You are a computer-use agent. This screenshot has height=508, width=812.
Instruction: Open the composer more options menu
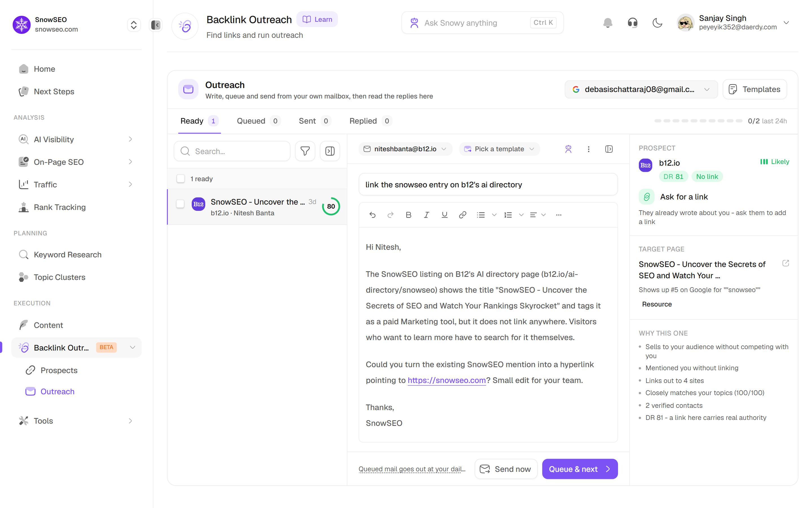(588, 149)
